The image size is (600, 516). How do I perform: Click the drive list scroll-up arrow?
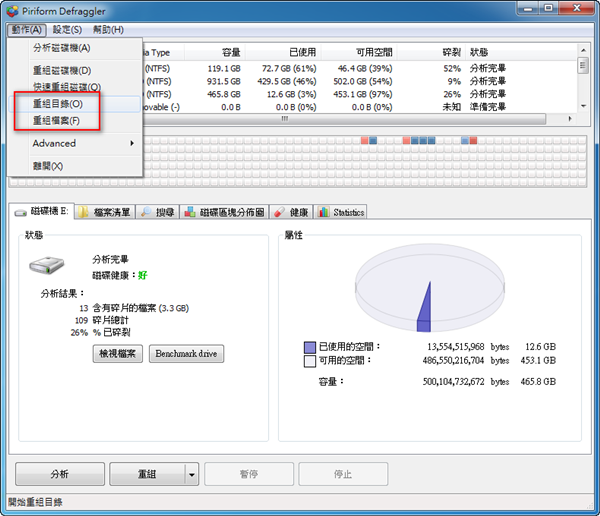point(583,50)
